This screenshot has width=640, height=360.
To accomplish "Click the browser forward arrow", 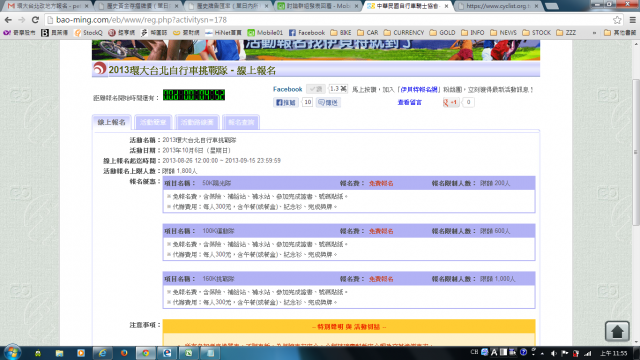I will (x=22, y=20).
